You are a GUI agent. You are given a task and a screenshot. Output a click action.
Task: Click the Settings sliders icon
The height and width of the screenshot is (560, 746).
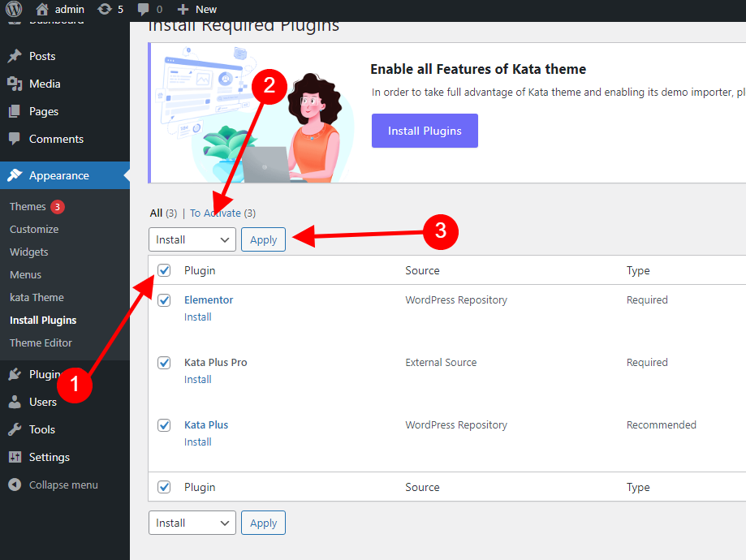pyautogui.click(x=15, y=457)
